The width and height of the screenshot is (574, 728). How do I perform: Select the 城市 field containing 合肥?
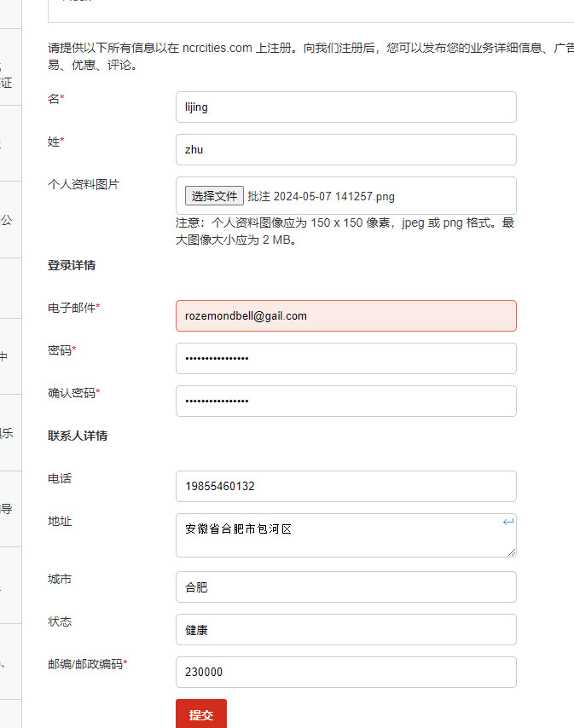click(x=345, y=586)
